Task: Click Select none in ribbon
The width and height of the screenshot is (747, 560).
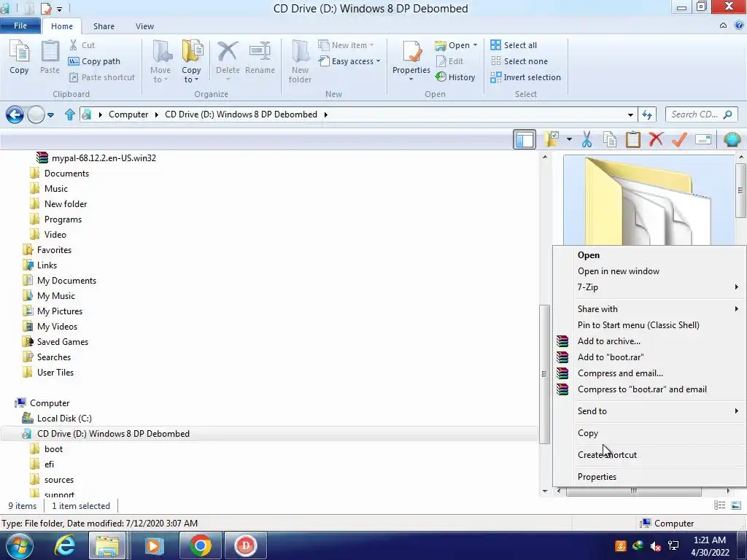Action: click(x=519, y=61)
